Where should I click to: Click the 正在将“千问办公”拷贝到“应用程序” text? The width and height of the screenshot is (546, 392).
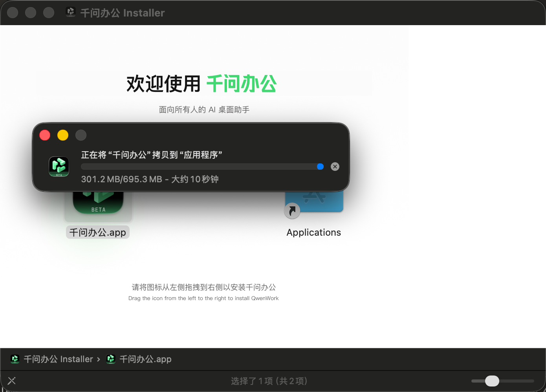click(152, 155)
